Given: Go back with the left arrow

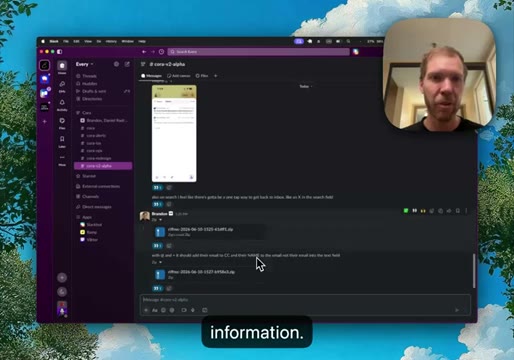Looking at the screenshot, I should (144, 52).
